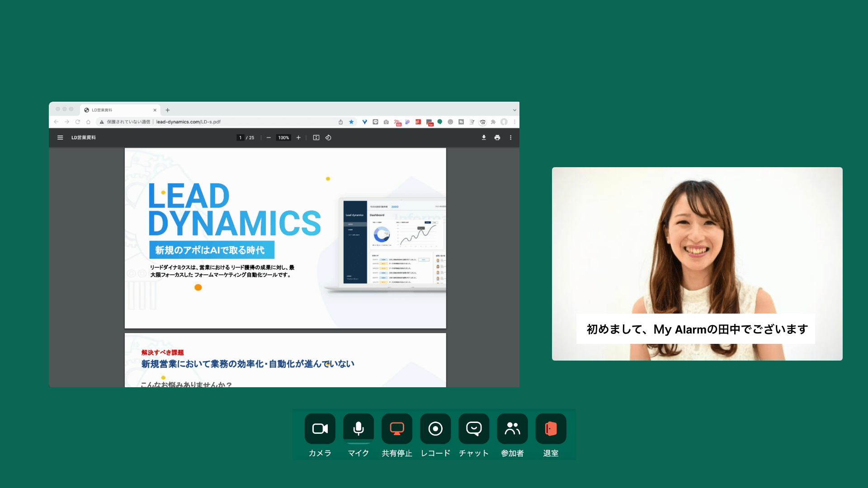
Task: Zoom in the PDF with plus
Action: [298, 138]
